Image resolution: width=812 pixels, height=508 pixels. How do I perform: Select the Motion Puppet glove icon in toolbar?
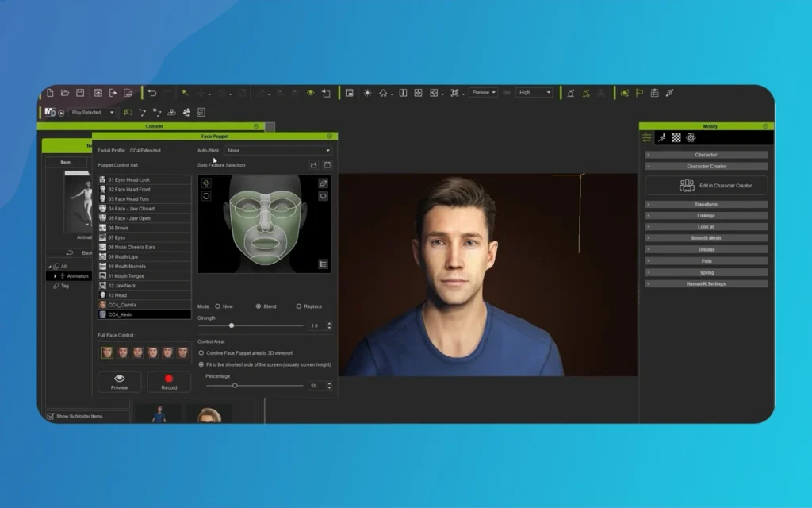[x=129, y=114]
